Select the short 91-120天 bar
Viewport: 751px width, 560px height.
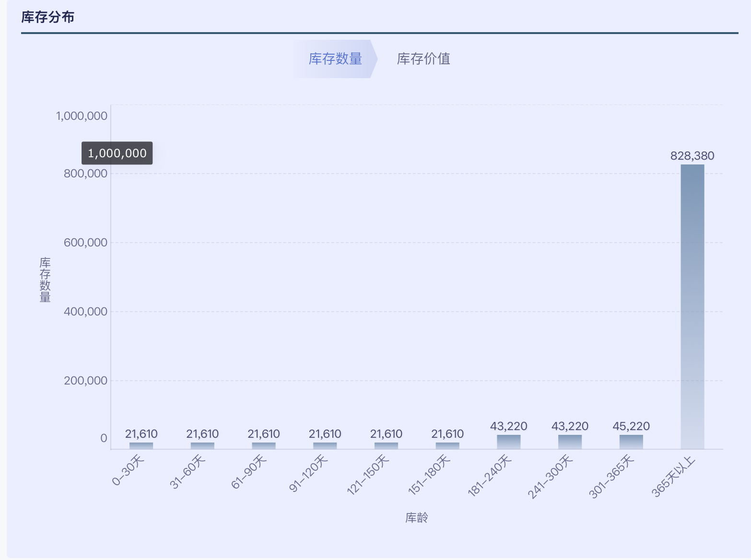325,446
